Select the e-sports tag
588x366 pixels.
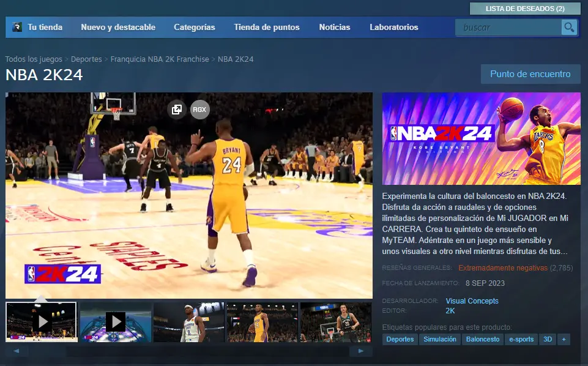[x=521, y=339]
